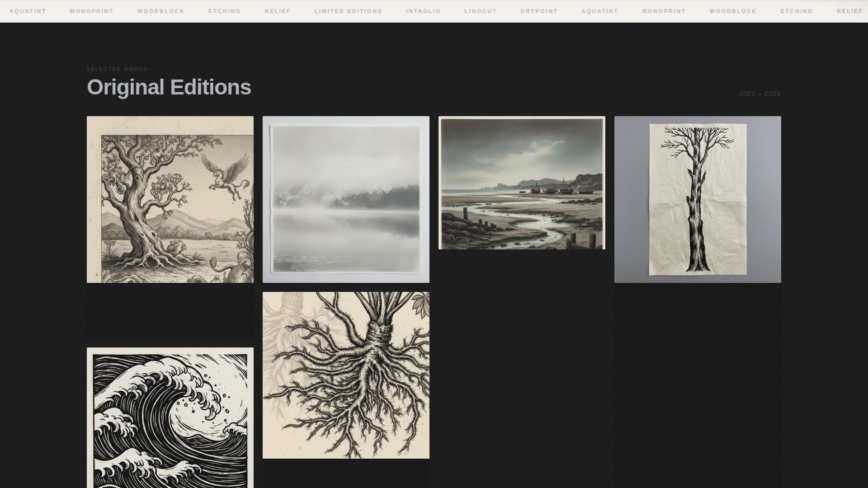Viewport: 868px width, 488px height.
Task: Click the Original Editions page heading
Action: coord(170,88)
